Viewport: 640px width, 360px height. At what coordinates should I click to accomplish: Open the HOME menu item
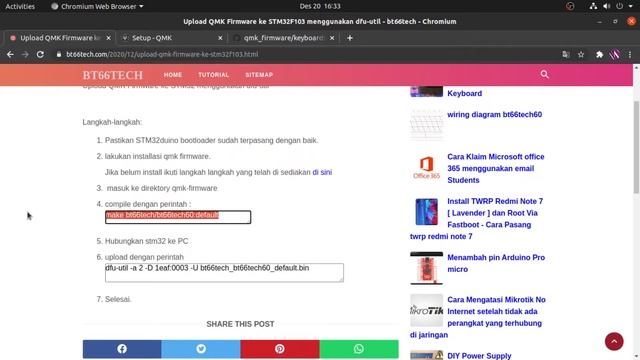coord(173,75)
